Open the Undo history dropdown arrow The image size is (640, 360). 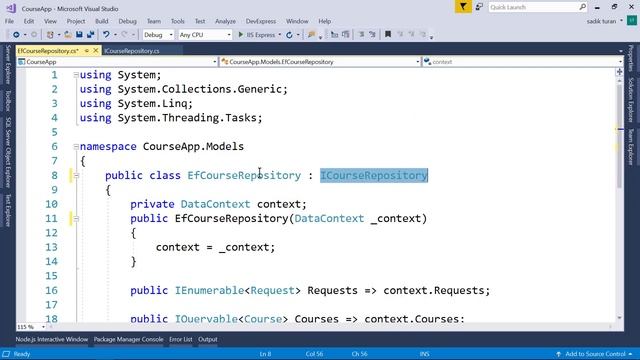point(115,35)
